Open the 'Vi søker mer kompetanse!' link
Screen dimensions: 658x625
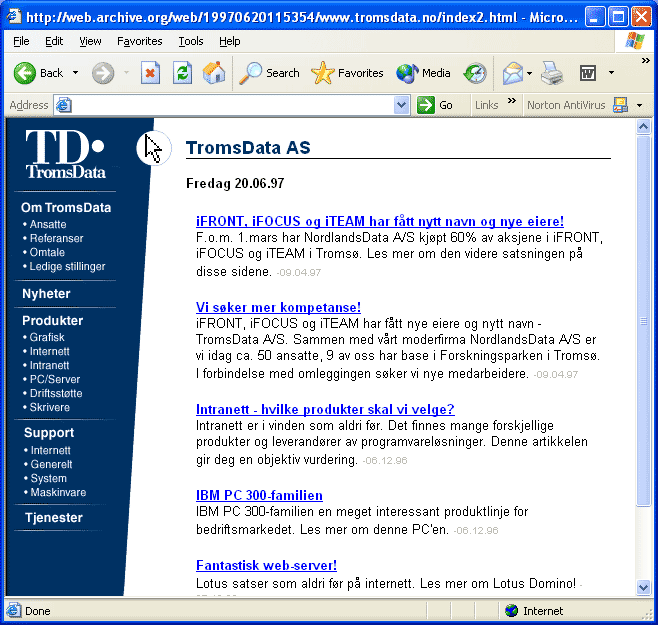278,307
